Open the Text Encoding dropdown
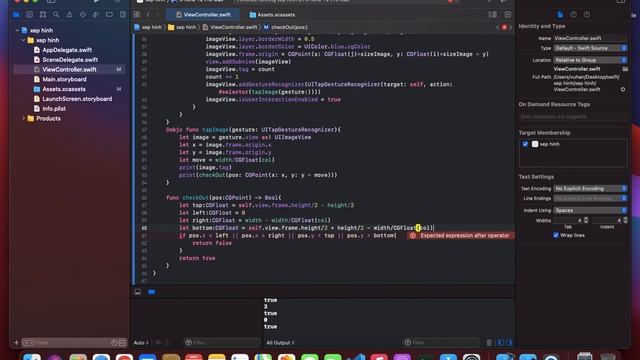The width and height of the screenshot is (640, 360). click(590, 189)
